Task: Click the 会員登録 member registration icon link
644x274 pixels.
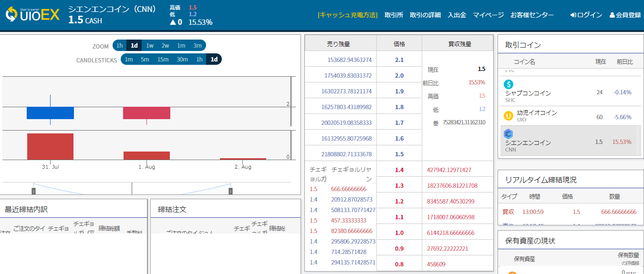Action: [625, 15]
